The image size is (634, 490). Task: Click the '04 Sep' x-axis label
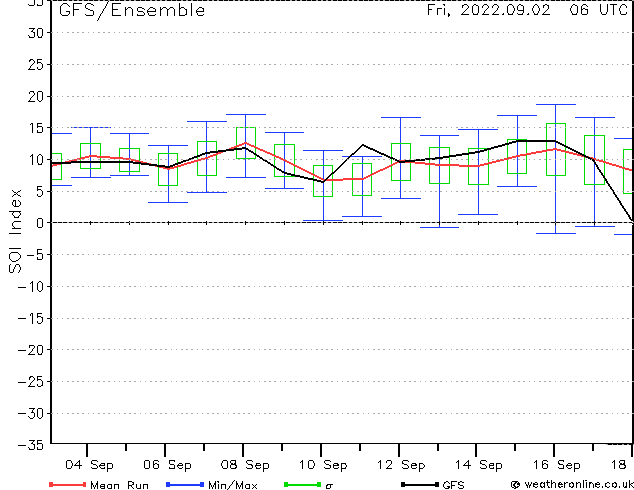89,465
